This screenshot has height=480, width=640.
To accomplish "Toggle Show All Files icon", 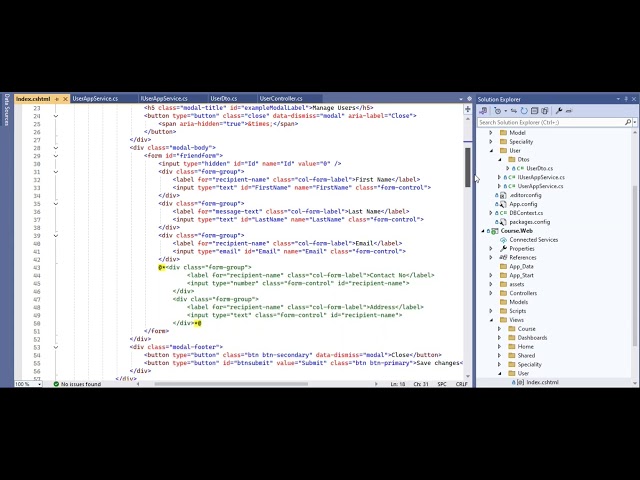I will pos(544,111).
